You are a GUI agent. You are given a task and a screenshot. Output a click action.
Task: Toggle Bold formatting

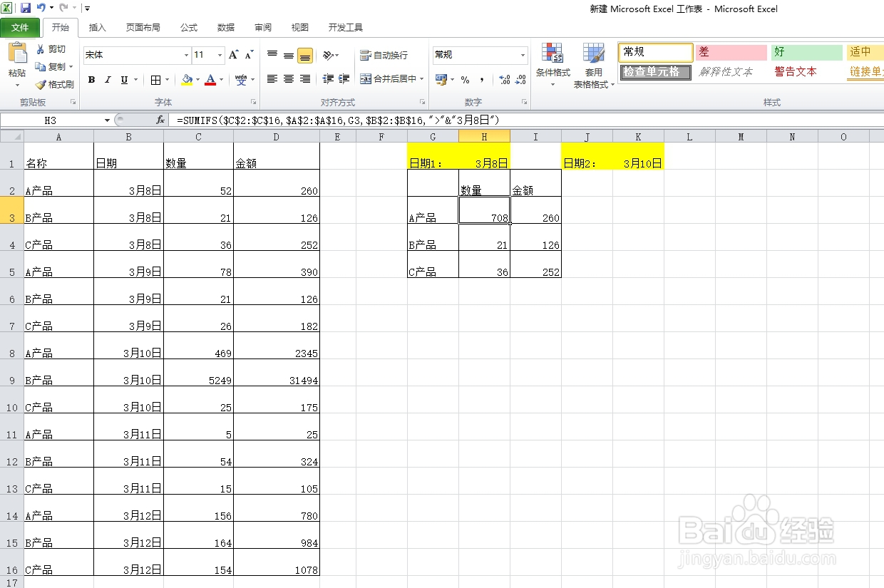tap(92, 80)
